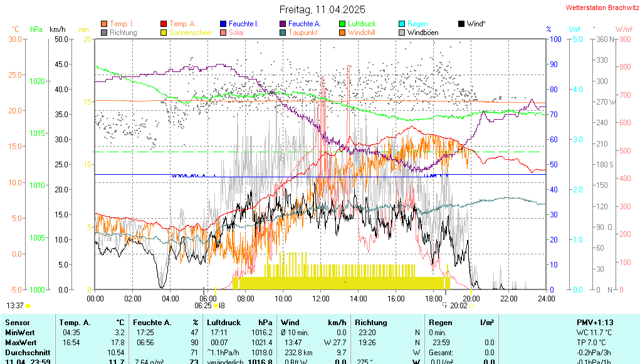Click the 06:25 sunrise time marker

tap(202, 306)
